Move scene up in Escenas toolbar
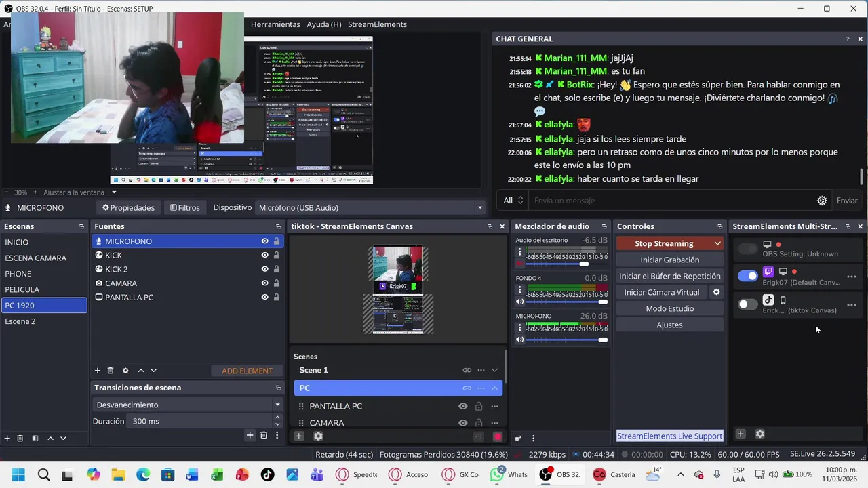The height and width of the screenshot is (488, 868). [x=50, y=439]
